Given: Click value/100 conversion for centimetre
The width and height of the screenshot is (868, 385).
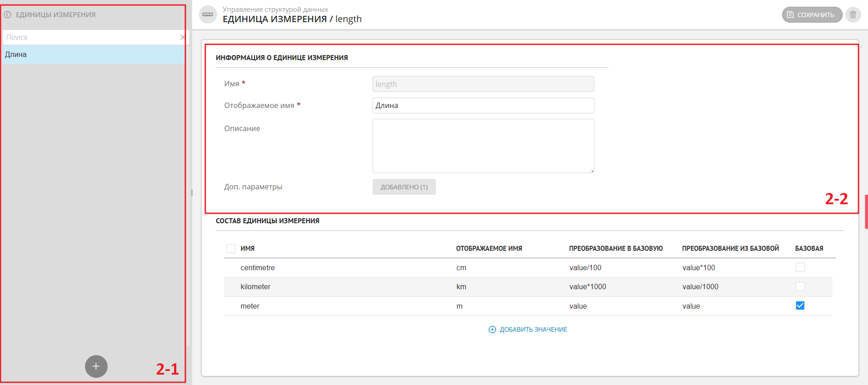Looking at the screenshot, I should point(585,268).
